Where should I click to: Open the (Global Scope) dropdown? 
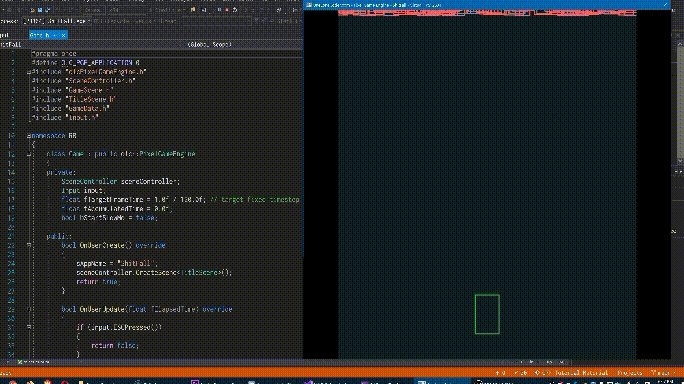(244, 45)
